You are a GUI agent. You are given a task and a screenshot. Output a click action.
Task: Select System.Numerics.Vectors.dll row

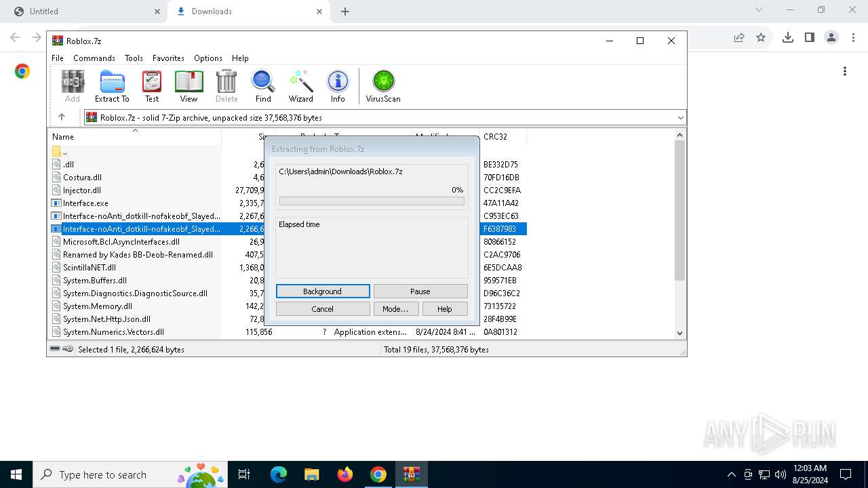pyautogui.click(x=113, y=332)
